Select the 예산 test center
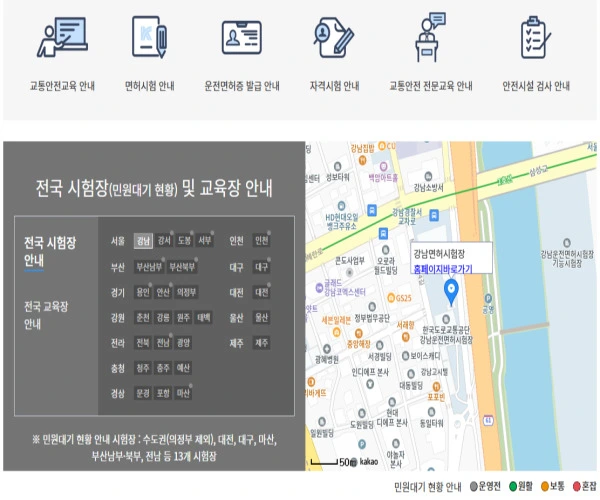Image resolution: width=600 pixels, height=500 pixels. point(183,368)
